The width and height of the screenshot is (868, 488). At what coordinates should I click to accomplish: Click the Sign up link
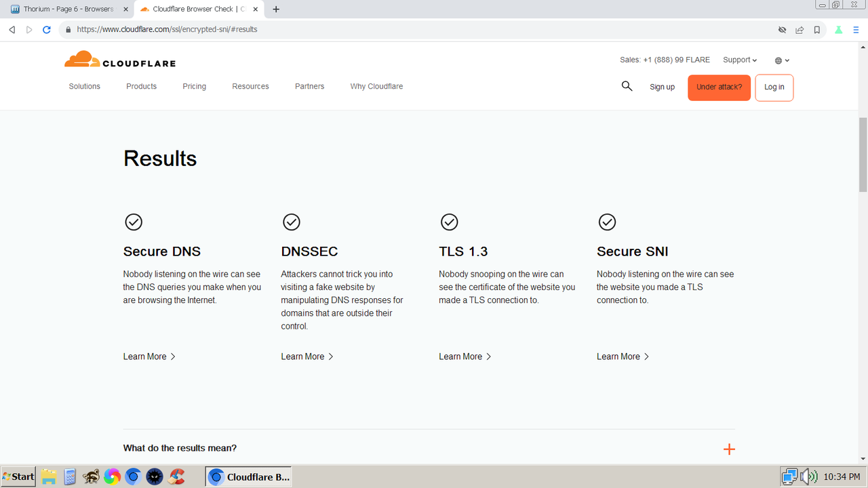click(663, 87)
